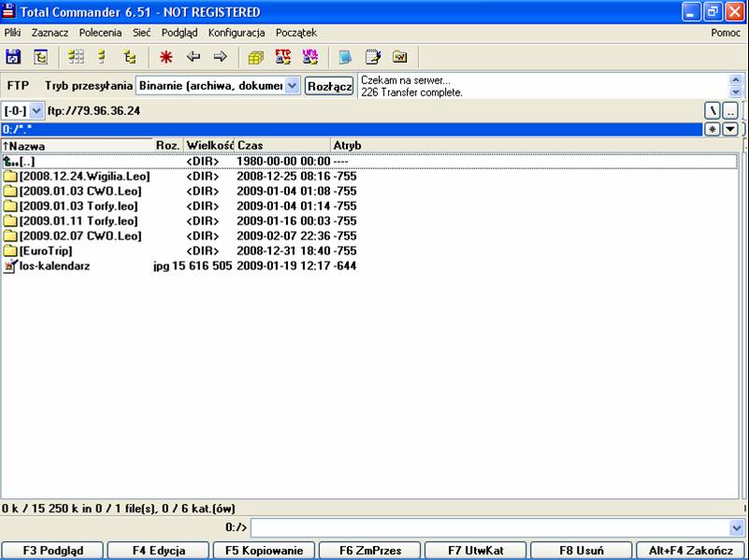Click the [..] parent folder row icon
The height and width of the screenshot is (560, 749).
[x=10, y=162]
